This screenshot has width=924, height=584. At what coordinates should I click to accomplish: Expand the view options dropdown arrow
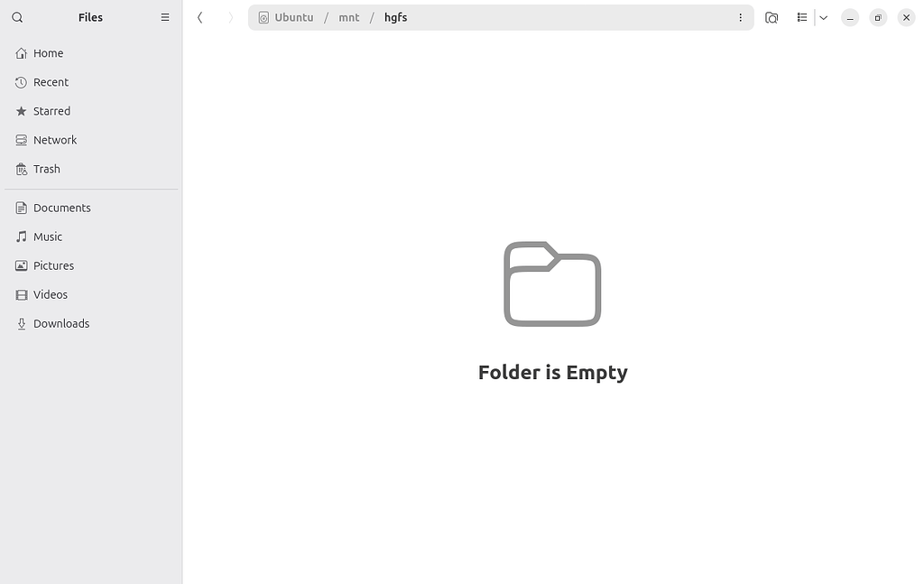[x=823, y=18]
